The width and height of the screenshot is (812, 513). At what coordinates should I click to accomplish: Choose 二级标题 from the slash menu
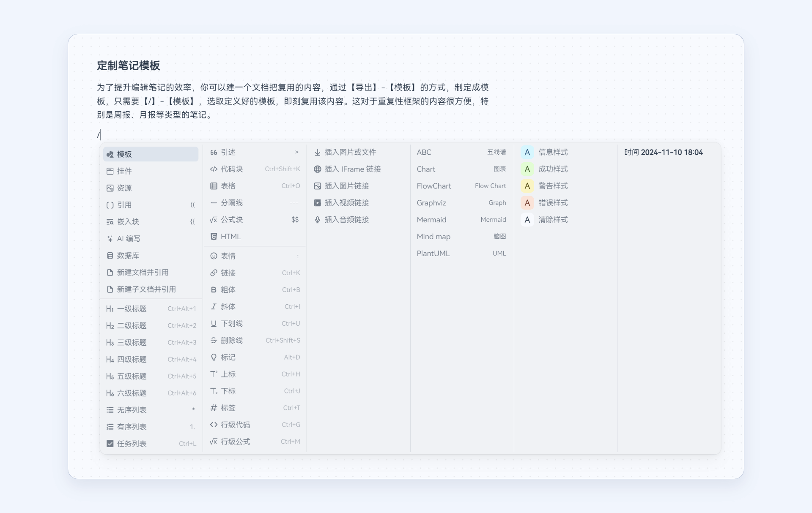151,326
